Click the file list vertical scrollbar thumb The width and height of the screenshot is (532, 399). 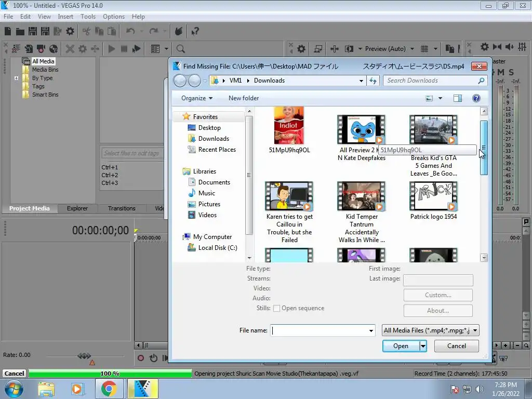484,148
